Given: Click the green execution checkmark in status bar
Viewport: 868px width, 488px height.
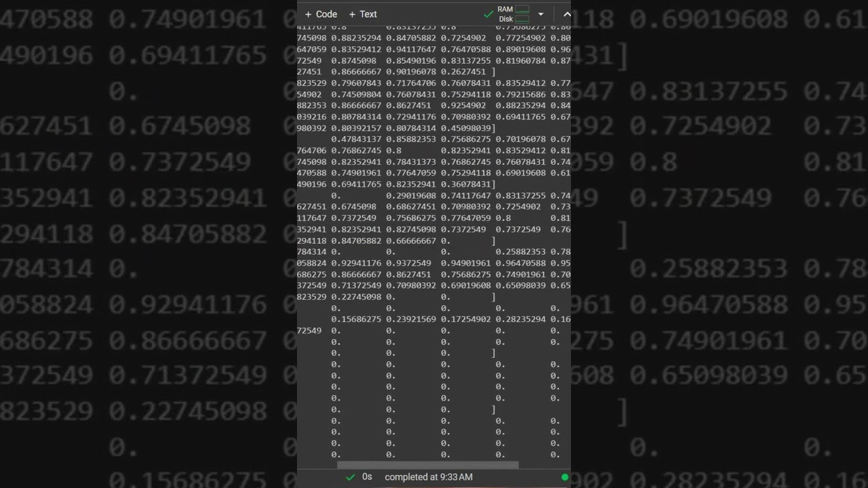Looking at the screenshot, I should [x=351, y=477].
